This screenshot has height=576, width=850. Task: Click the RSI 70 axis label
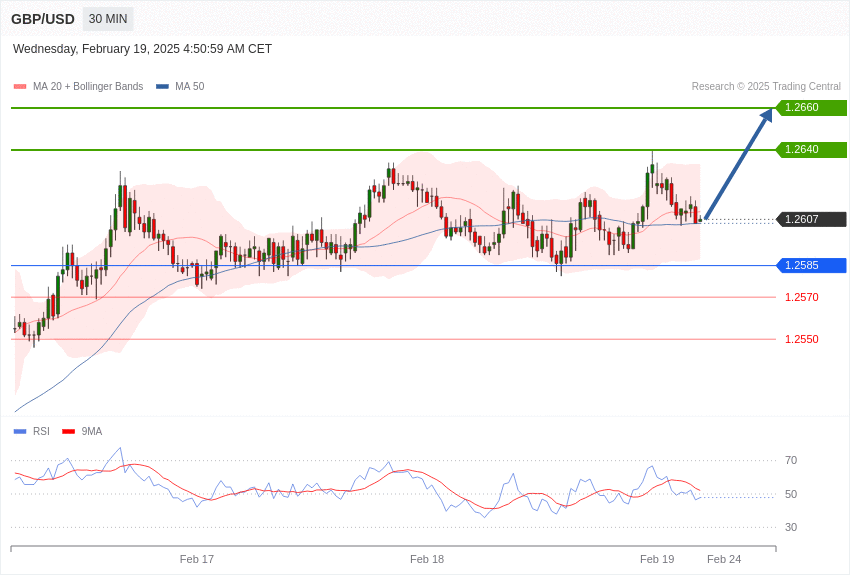(791, 460)
